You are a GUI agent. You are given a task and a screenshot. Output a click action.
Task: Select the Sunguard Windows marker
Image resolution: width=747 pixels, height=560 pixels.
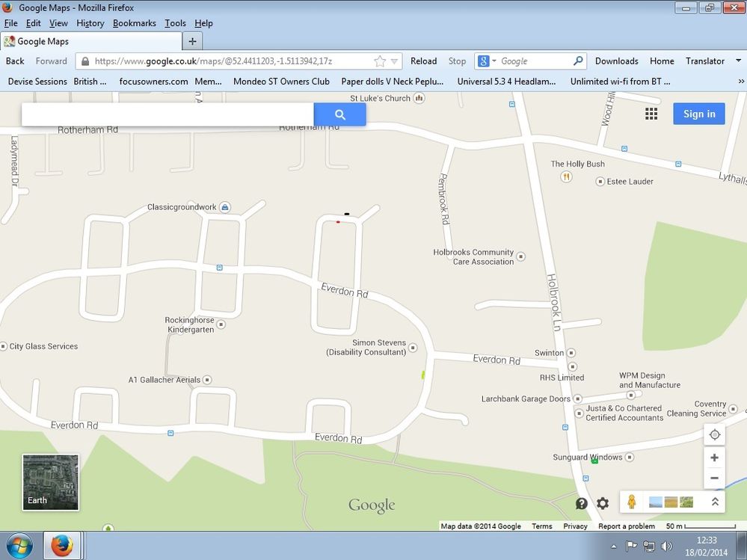coord(630,457)
